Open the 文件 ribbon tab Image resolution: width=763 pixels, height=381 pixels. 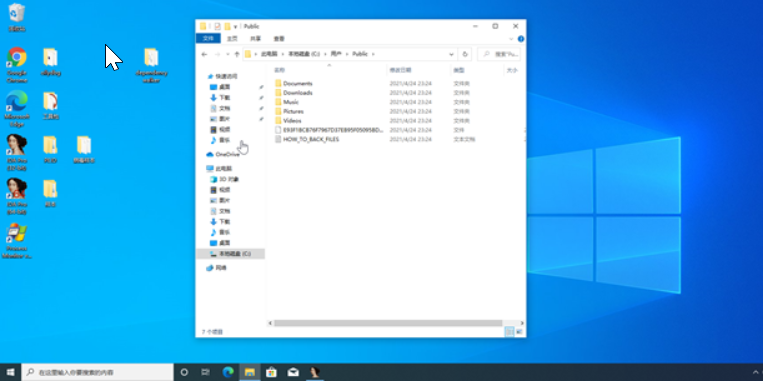(208, 38)
